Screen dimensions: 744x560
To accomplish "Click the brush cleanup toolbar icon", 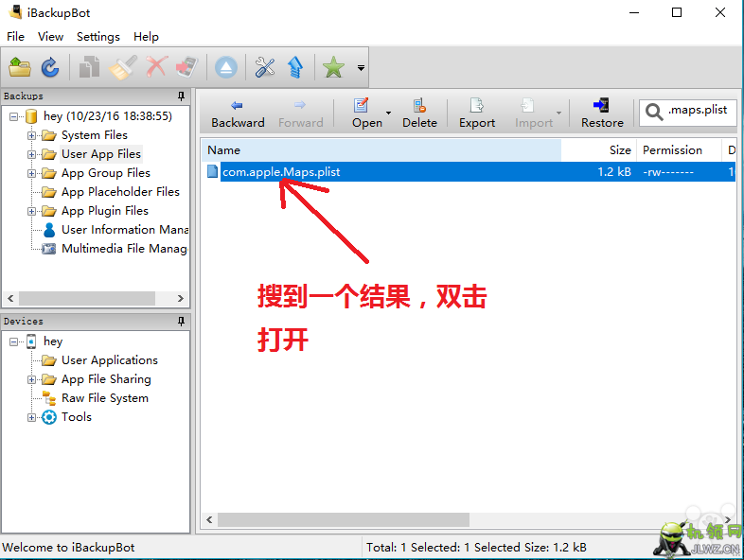I will 123,67.
